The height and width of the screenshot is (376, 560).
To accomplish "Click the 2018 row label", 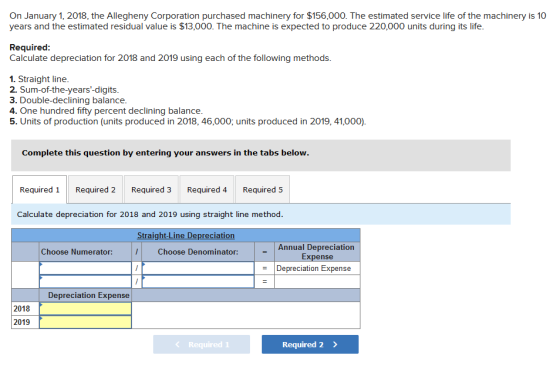I will pyautogui.click(x=22, y=309).
